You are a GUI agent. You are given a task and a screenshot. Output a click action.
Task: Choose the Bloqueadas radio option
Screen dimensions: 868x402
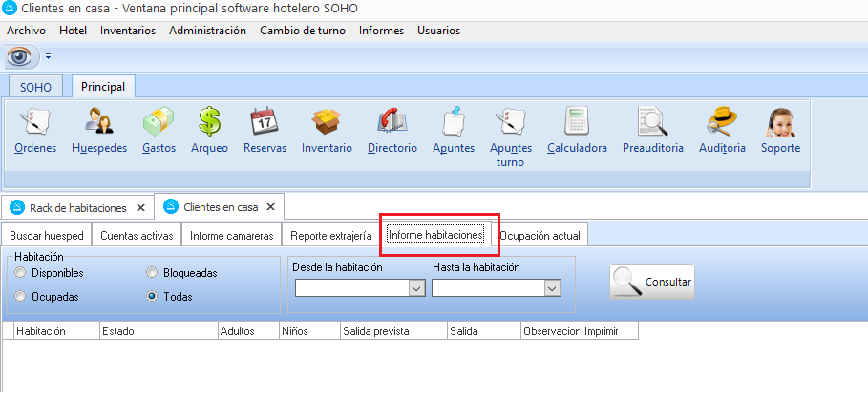click(x=152, y=273)
